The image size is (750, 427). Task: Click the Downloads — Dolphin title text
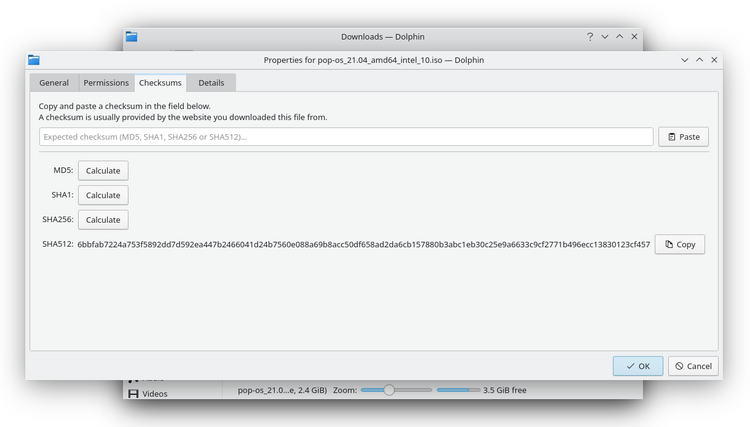pyautogui.click(x=383, y=36)
